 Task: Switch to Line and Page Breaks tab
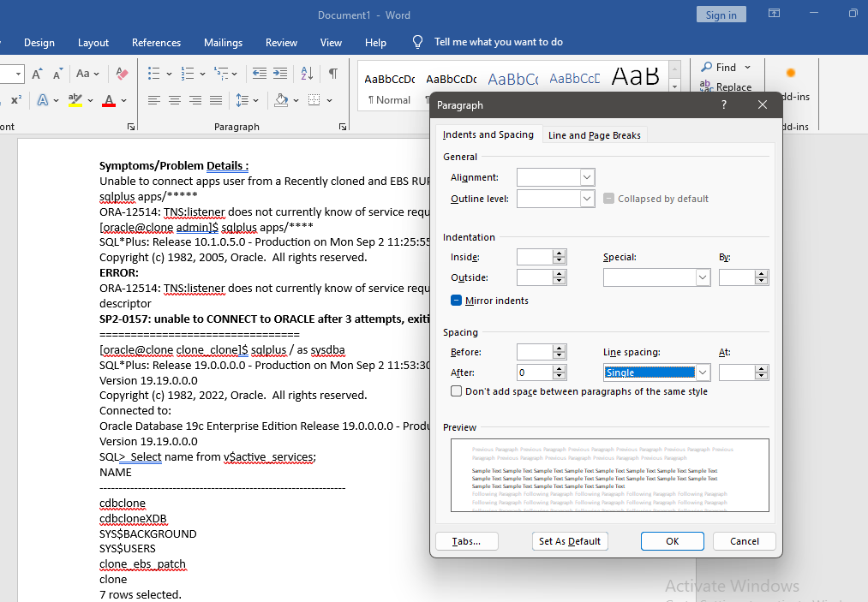[595, 135]
